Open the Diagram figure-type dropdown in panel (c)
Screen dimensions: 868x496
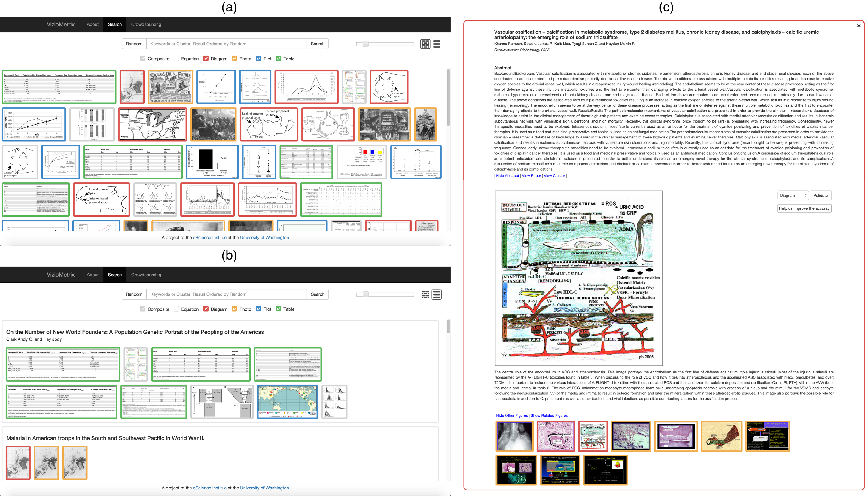tap(793, 196)
